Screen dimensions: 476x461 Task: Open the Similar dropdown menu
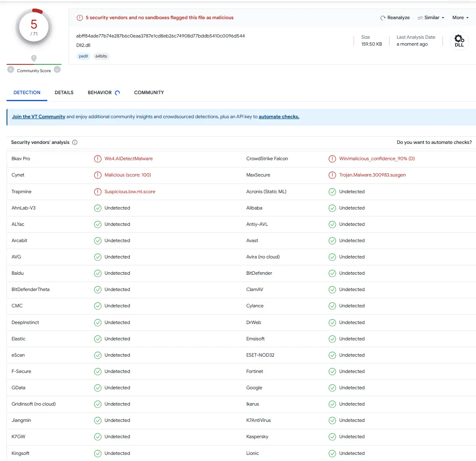tap(431, 18)
